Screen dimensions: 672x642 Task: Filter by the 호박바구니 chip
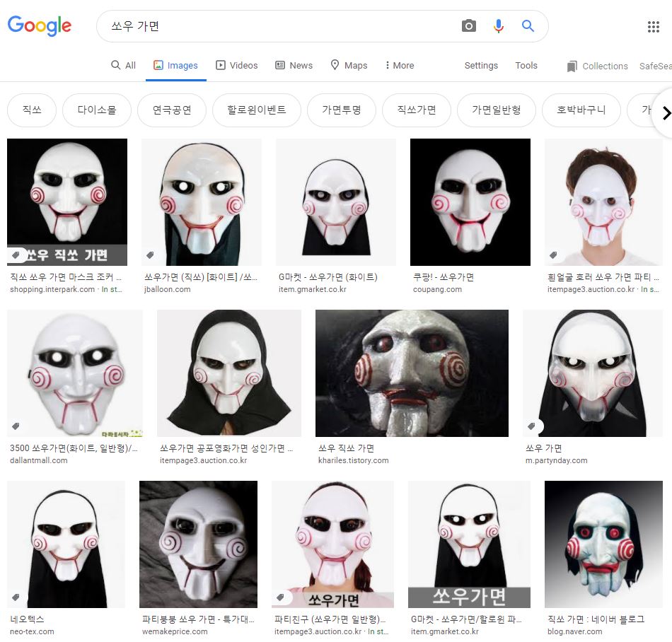[x=581, y=110]
